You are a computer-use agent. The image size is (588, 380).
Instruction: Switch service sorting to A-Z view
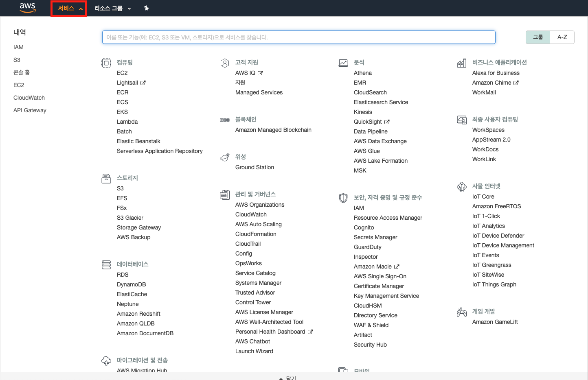point(562,37)
